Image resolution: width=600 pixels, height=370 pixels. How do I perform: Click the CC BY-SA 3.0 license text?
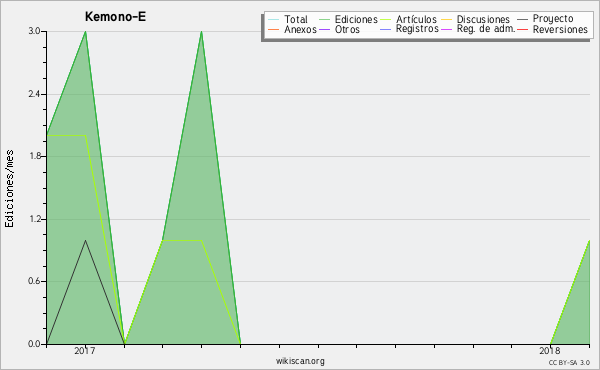[x=569, y=363]
